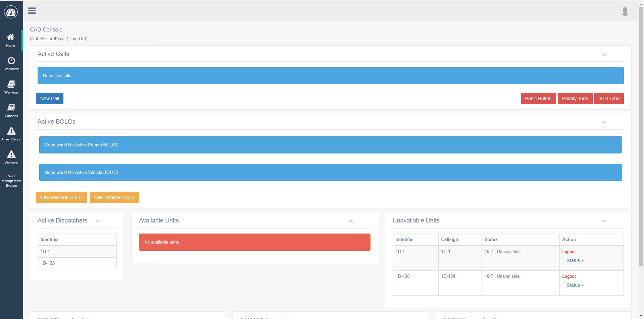
Task: Toggle the hamburger menu icon
Action: (x=32, y=11)
